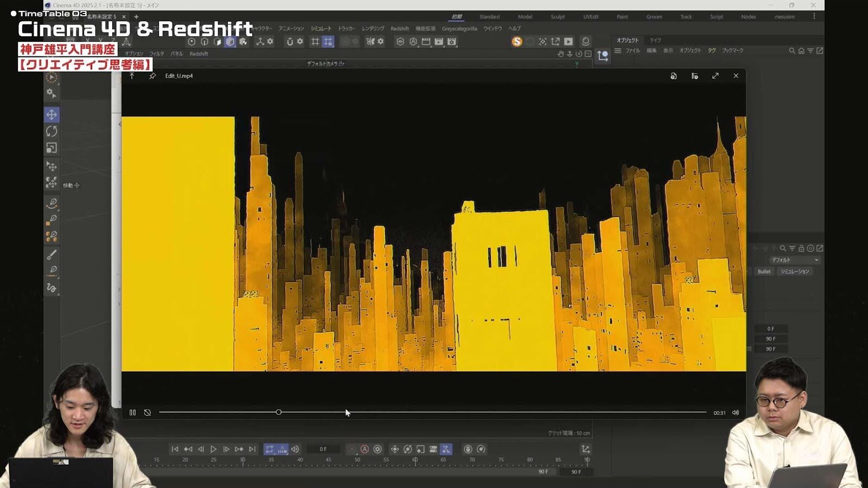Click the シミュレーション button in the right panel
This screenshot has height=488, width=868.
(795, 272)
